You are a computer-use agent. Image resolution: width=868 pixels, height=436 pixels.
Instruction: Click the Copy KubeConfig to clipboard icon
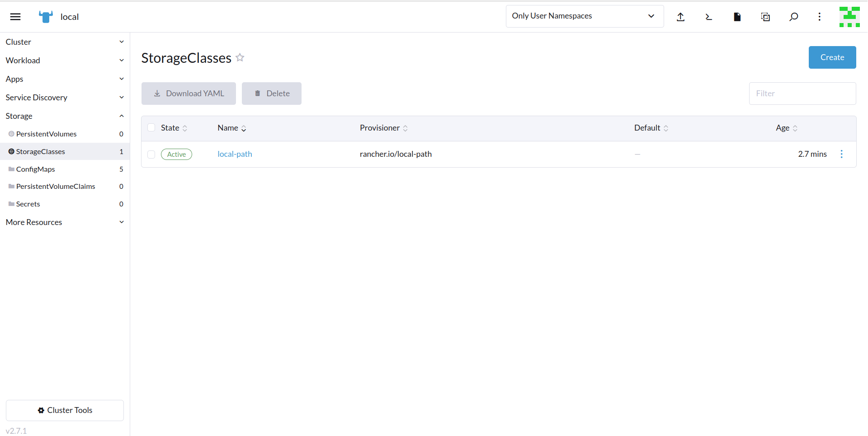coord(765,17)
